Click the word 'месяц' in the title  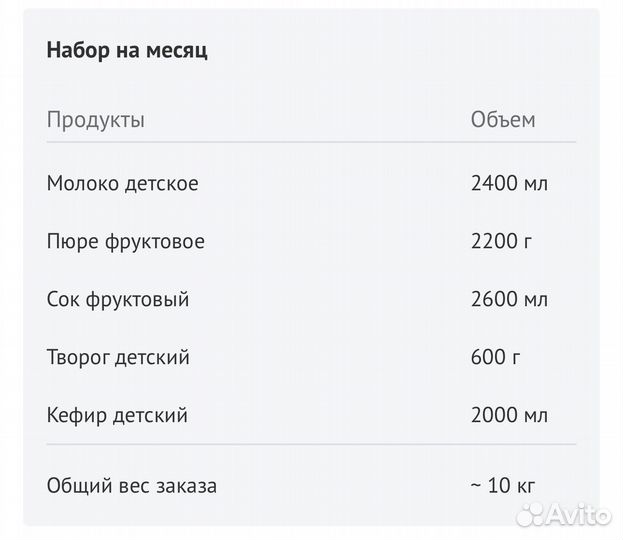pos(176,52)
